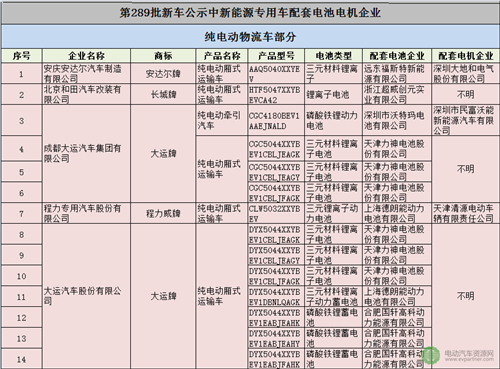
Task: Select the motor supplier '天津清源电动车辆有限责任公司'
Action: pyautogui.click(x=465, y=213)
